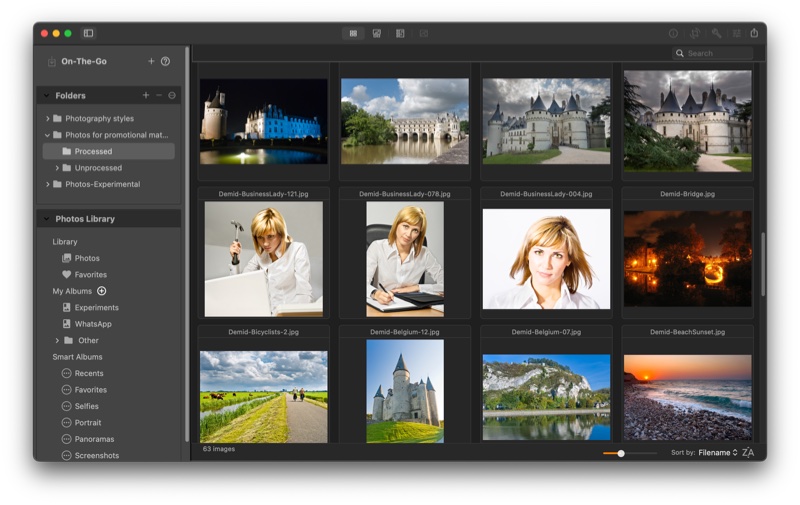Collapse the Folders section
Image resolution: width=800 pixels, height=505 pixels.
click(x=46, y=95)
